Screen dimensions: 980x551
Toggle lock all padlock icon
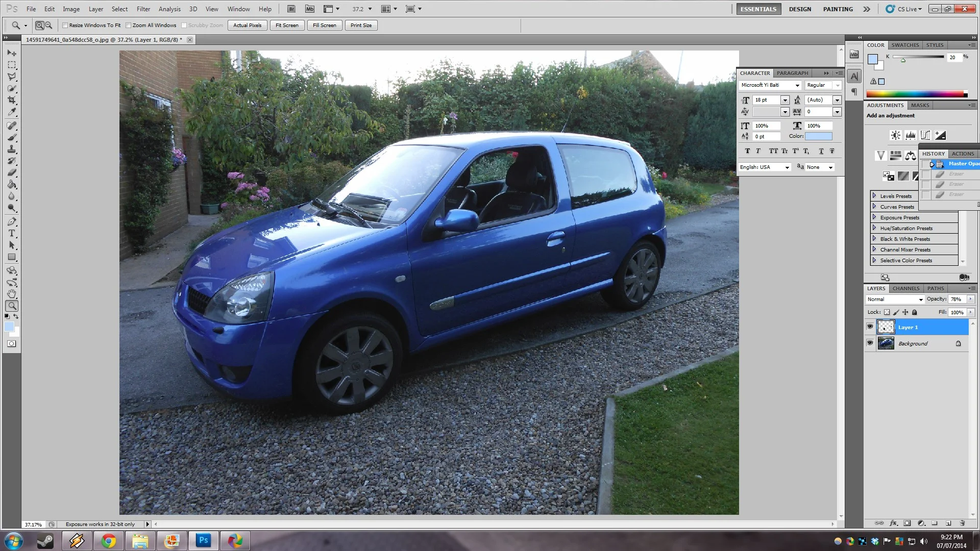[915, 312]
